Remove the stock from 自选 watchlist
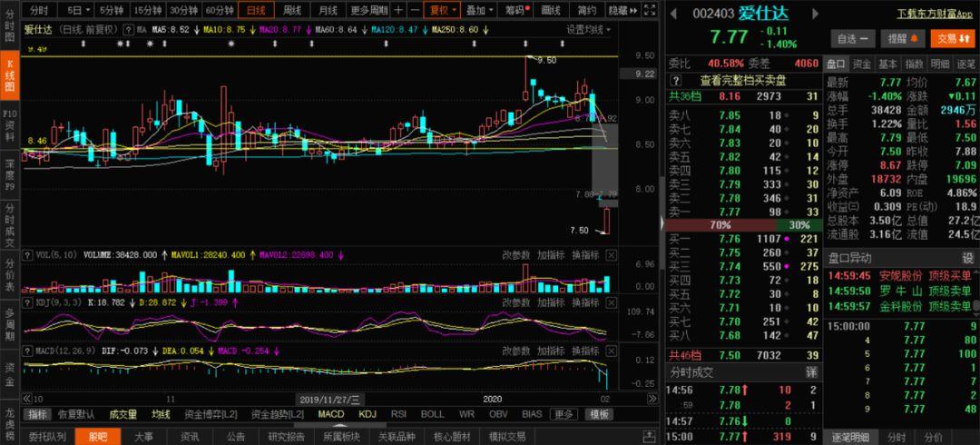This screenshot has height=445, width=980. 852,39
